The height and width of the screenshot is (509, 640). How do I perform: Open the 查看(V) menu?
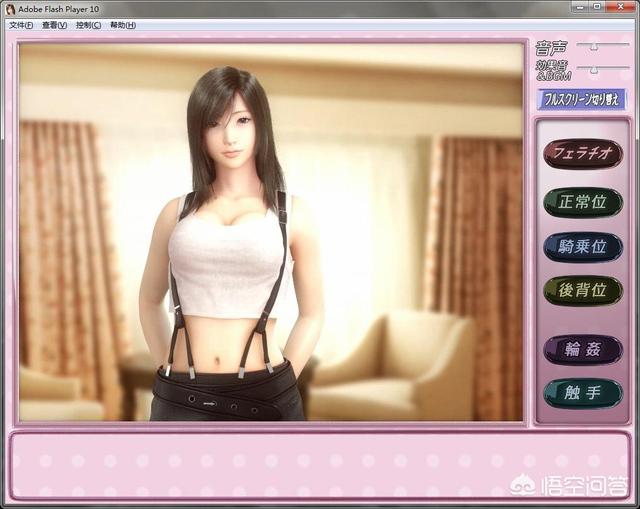pyautogui.click(x=54, y=25)
